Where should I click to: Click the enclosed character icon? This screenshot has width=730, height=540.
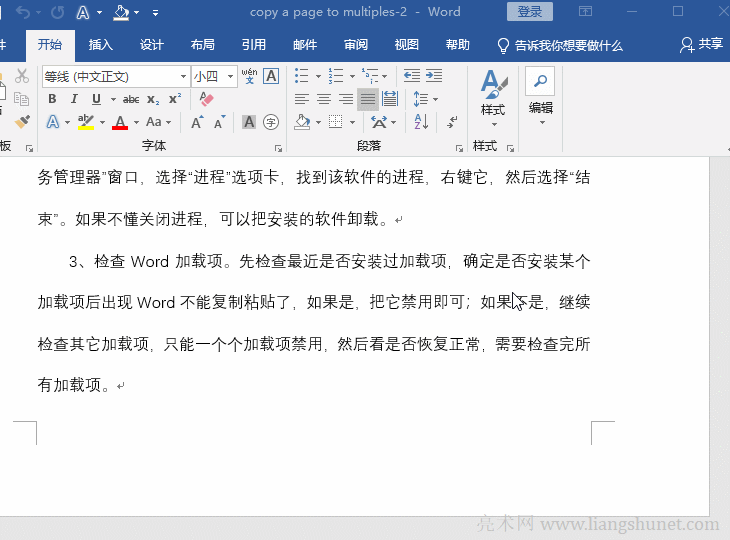point(271,122)
